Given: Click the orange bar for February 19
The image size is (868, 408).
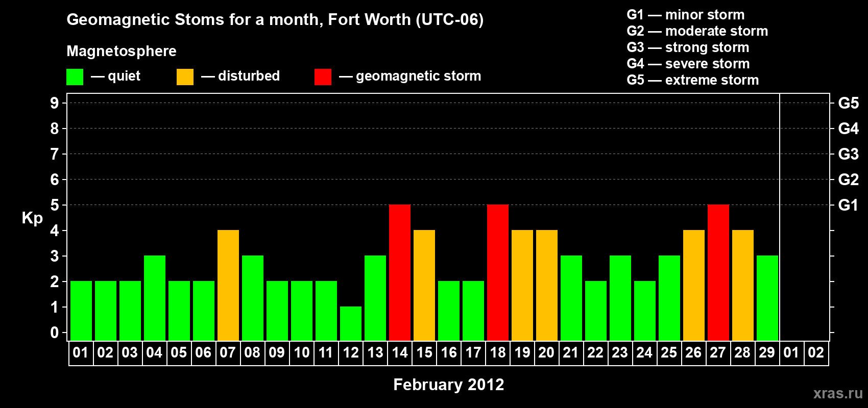Looking at the screenshot, I should pos(522,285).
